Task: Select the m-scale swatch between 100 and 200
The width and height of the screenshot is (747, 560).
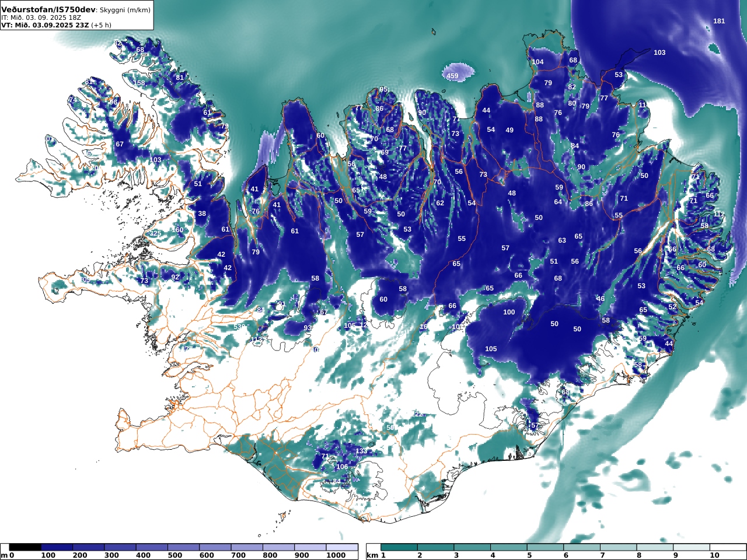Action: (57, 547)
